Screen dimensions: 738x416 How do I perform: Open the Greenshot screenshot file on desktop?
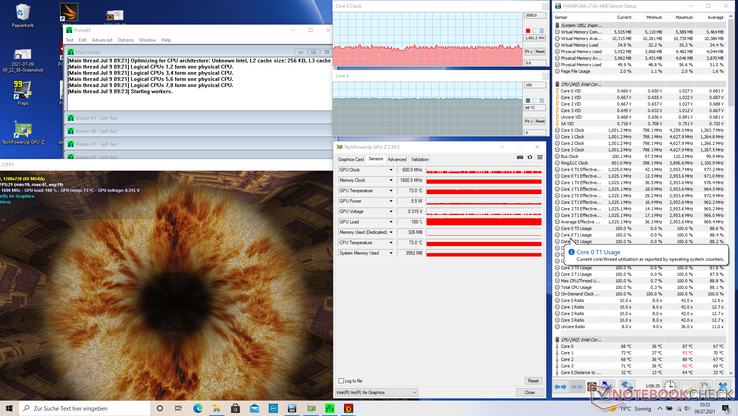pyautogui.click(x=23, y=60)
